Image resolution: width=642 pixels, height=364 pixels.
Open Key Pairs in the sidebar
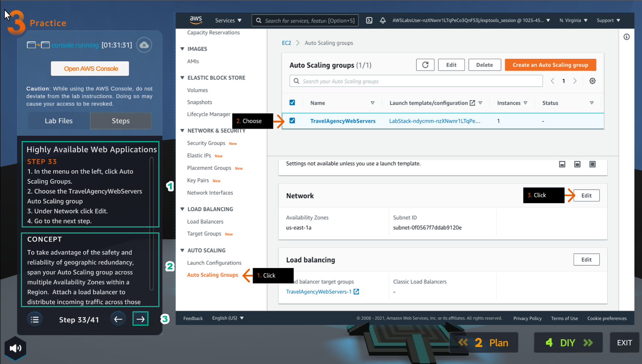198,180
